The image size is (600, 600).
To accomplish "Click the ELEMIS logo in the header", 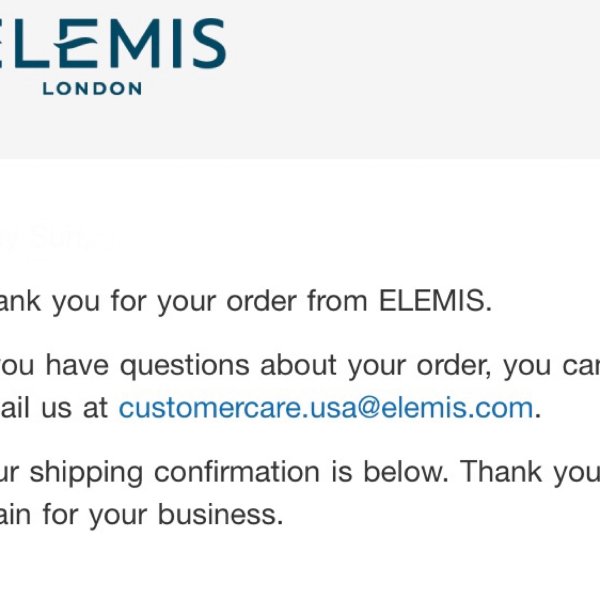I will [113, 55].
